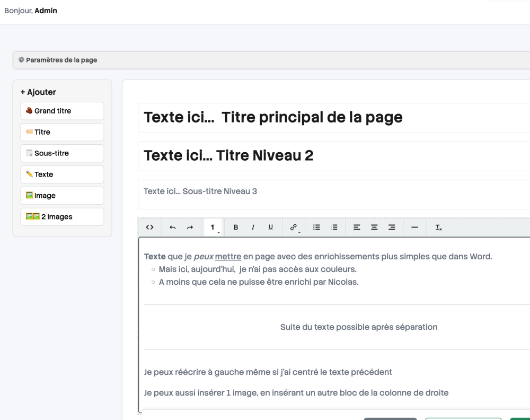The image size is (530, 420).
Task: Toggle italic formatting
Action: [x=253, y=227]
